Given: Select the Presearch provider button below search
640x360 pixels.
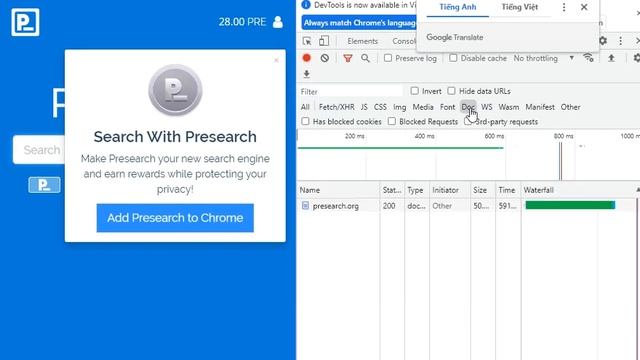Looking at the screenshot, I should click(44, 185).
